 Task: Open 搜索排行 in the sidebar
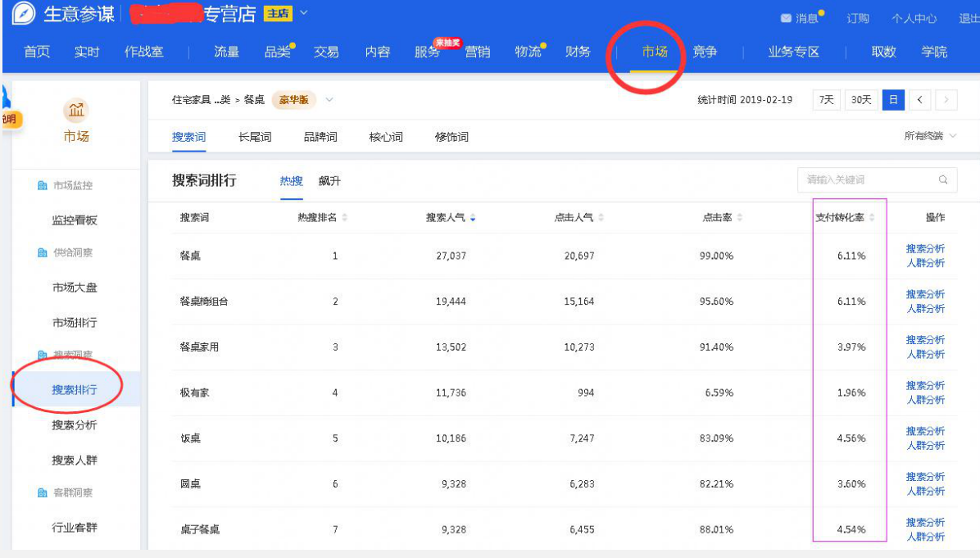pyautogui.click(x=75, y=390)
